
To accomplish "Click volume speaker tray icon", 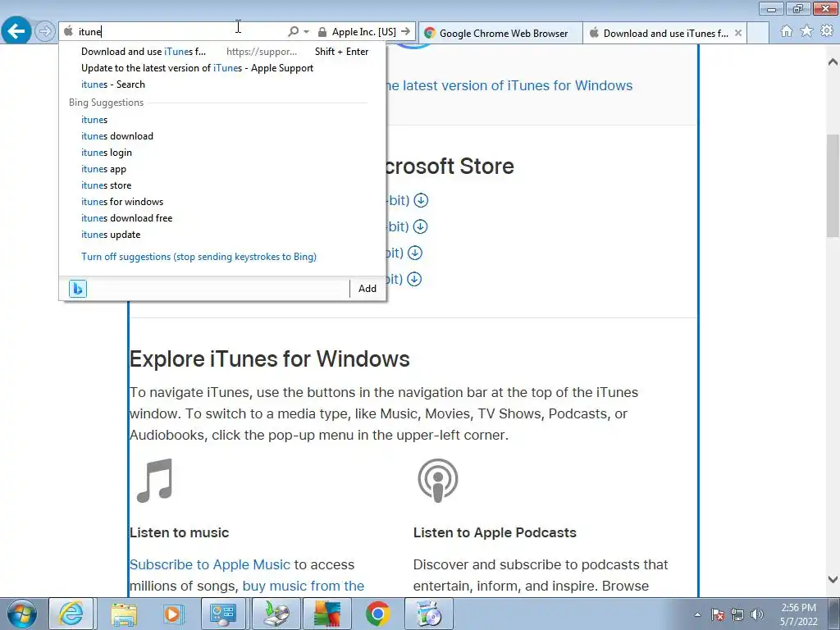I will click(757, 614).
